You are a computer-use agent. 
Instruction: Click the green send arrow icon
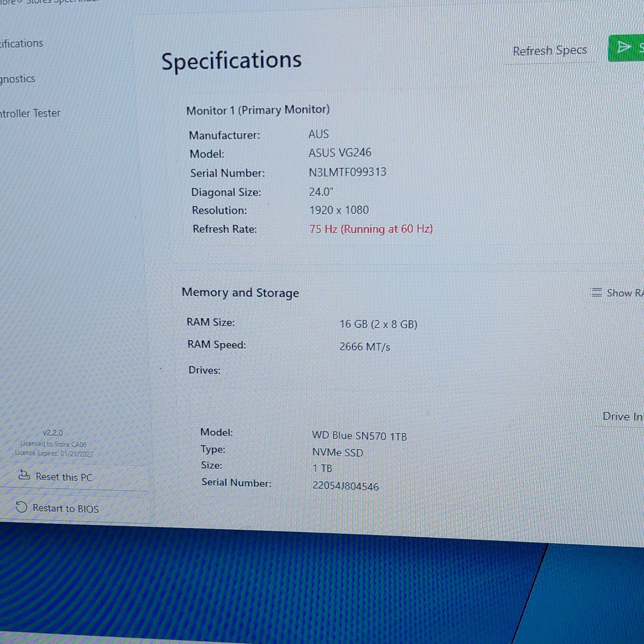pos(624,47)
